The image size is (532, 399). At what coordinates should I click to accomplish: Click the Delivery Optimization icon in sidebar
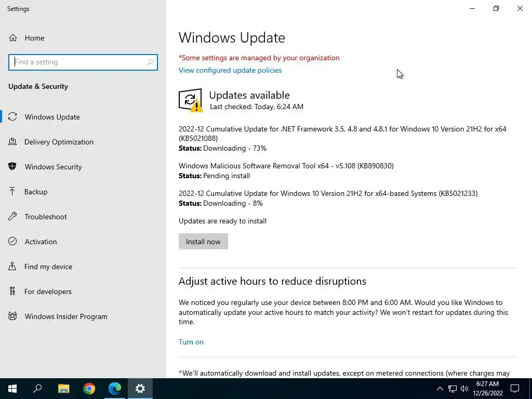pyautogui.click(x=12, y=142)
